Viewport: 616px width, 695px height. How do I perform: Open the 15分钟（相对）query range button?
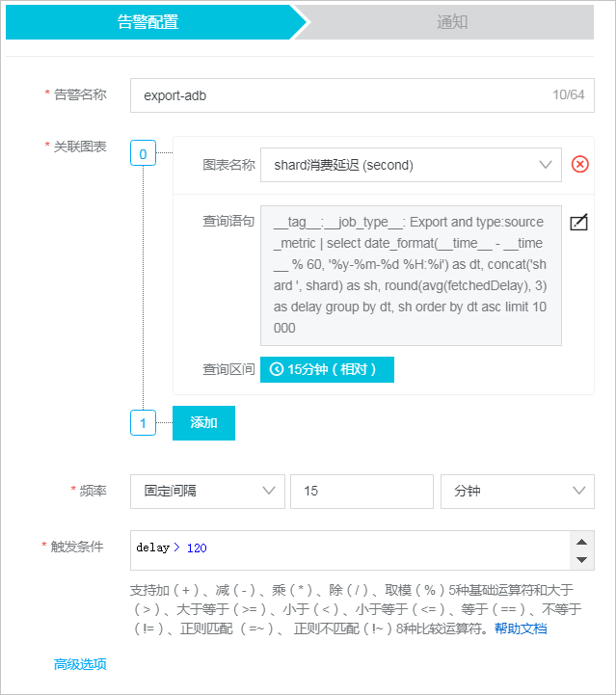point(327,369)
